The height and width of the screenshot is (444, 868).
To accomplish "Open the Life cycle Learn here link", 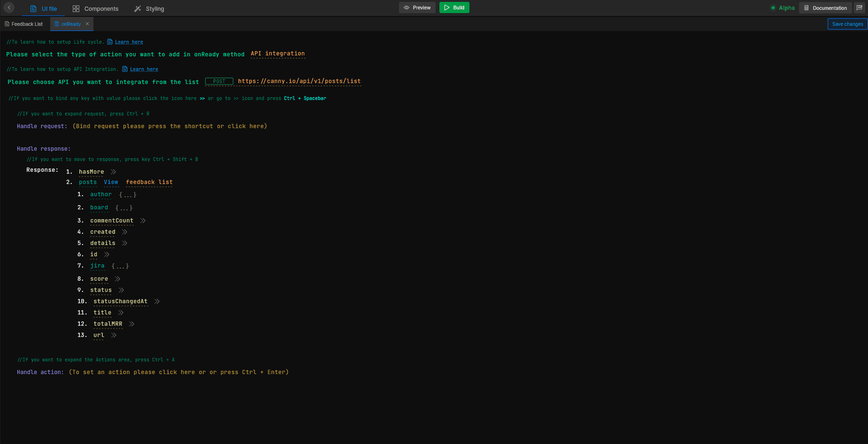I will click(x=129, y=42).
